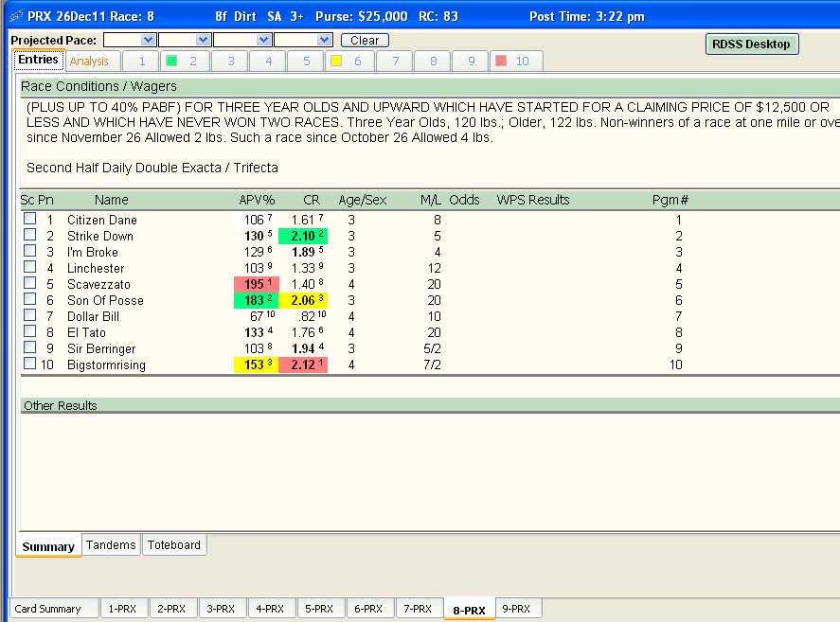Select green-marked horse tab 2
840x622 pixels.
click(x=185, y=62)
